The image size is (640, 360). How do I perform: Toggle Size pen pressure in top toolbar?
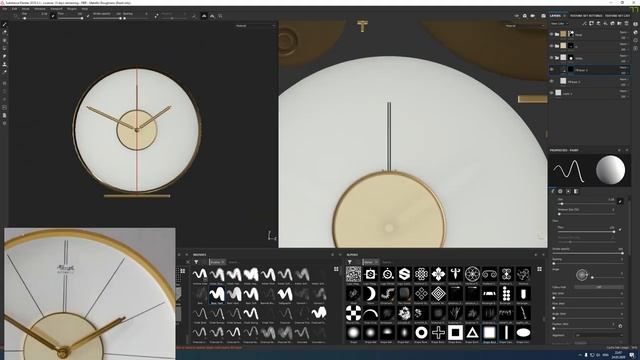coord(53,16)
